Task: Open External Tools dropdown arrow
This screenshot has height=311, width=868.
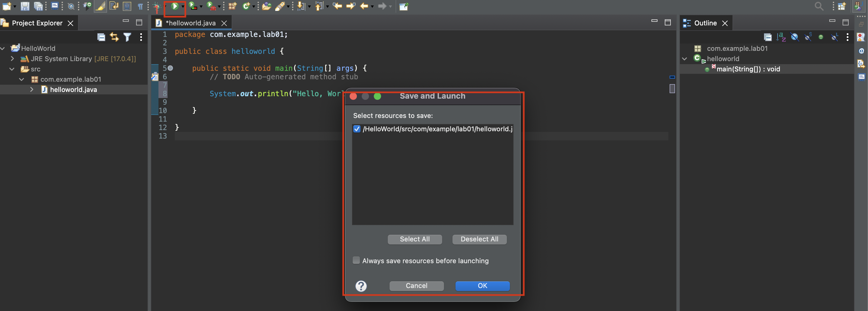Action: click(x=219, y=6)
